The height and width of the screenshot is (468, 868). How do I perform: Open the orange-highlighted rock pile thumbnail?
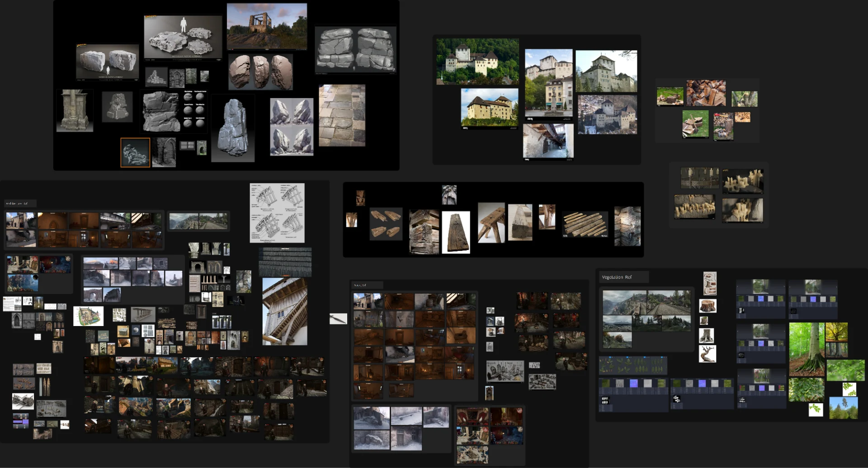pos(135,153)
